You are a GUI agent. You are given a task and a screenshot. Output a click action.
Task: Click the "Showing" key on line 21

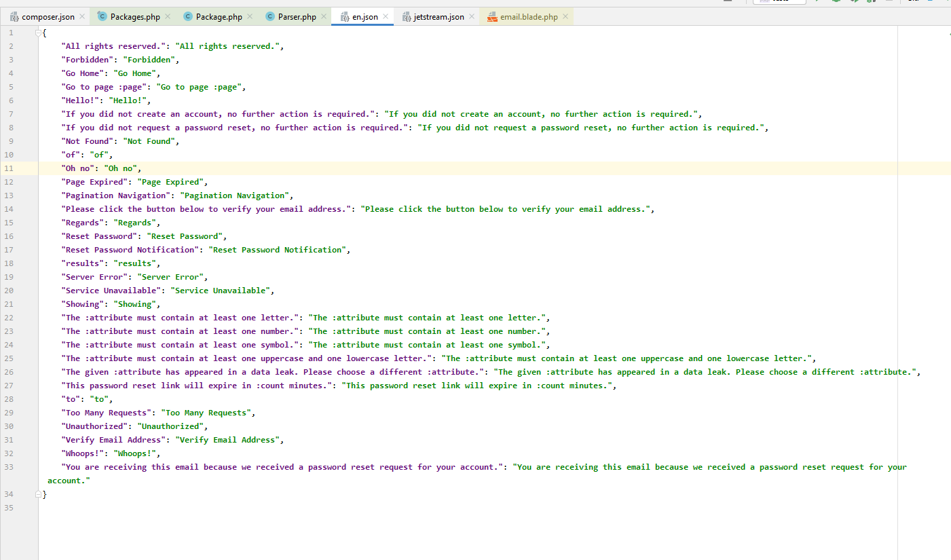click(x=83, y=304)
